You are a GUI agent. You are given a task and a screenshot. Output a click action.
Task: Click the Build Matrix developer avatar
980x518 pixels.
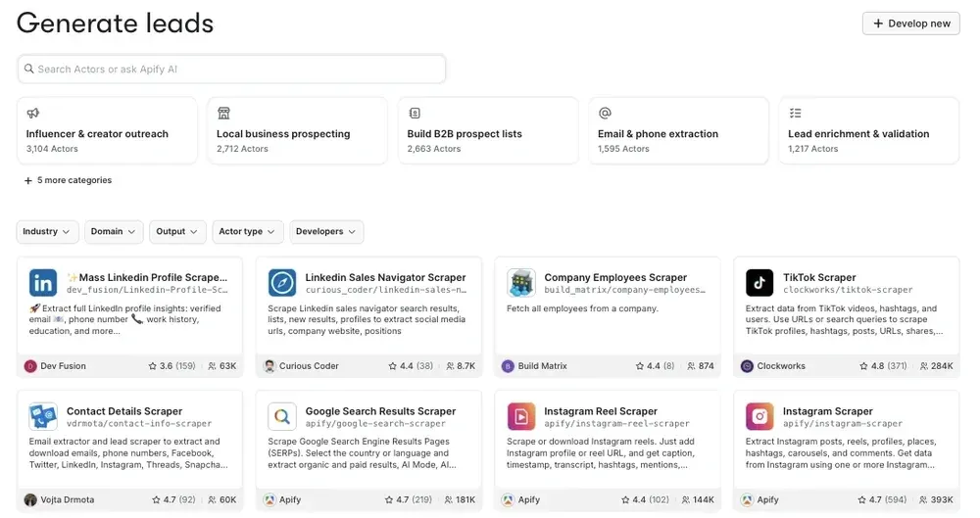[x=508, y=366]
